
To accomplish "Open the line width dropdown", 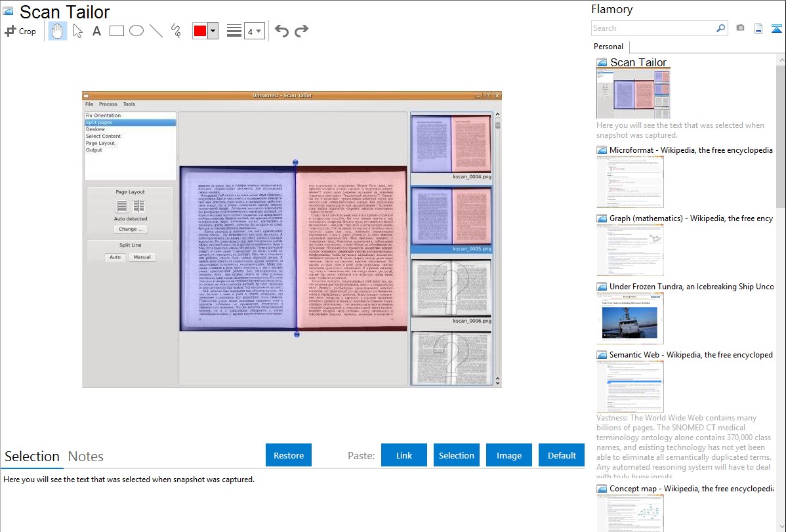I will [x=255, y=31].
